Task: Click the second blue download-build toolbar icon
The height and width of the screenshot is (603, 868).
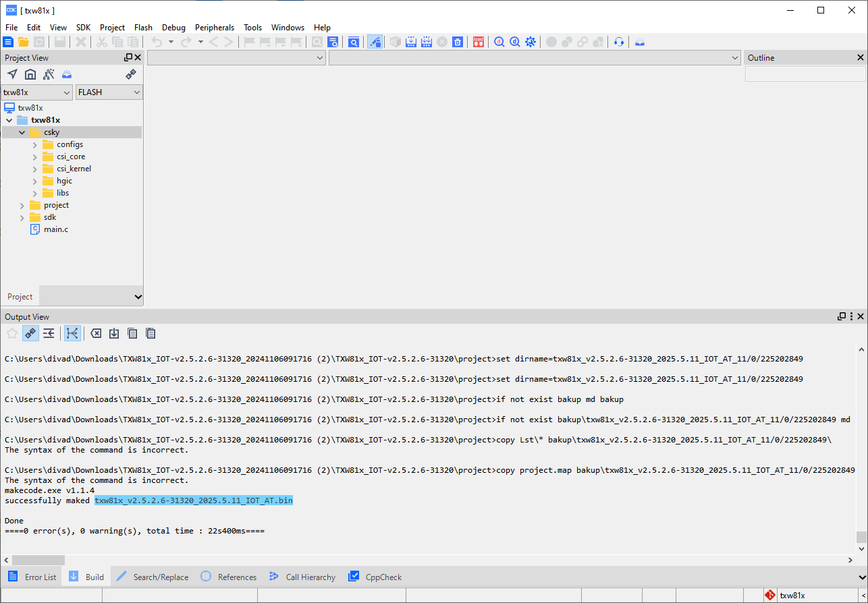Action: pos(427,42)
